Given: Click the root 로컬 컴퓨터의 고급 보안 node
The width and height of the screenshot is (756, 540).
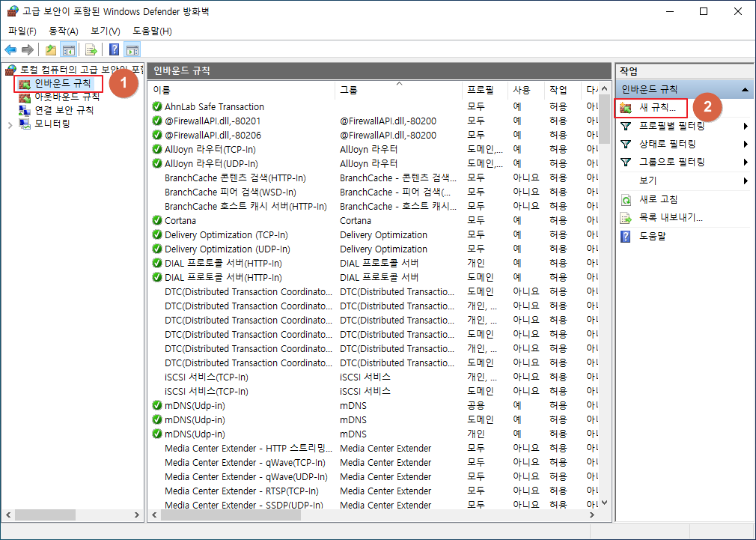Looking at the screenshot, I should (x=81, y=70).
